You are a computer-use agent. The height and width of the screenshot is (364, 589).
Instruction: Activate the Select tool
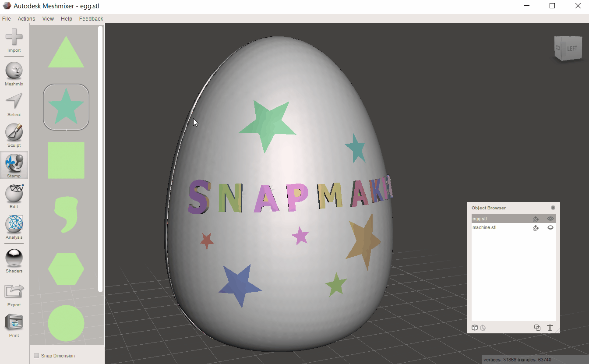coord(14,105)
